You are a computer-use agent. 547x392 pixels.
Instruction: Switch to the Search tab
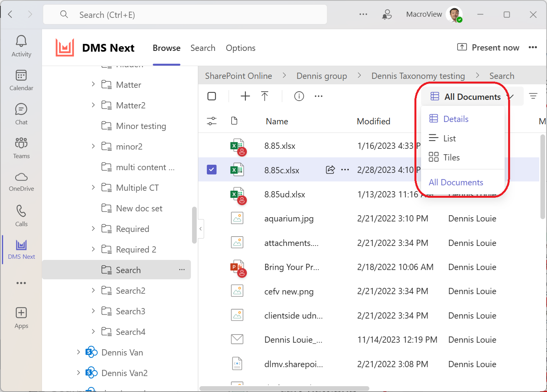[x=203, y=48]
